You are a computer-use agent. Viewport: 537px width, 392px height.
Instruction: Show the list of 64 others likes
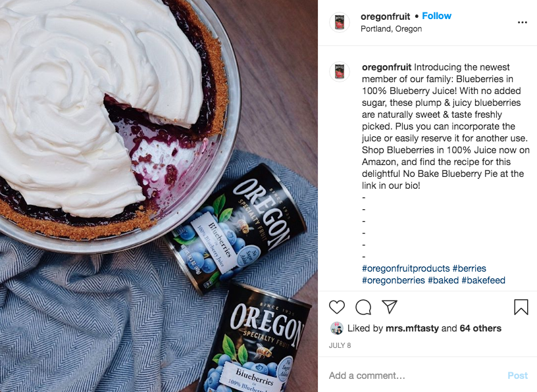[480, 328]
